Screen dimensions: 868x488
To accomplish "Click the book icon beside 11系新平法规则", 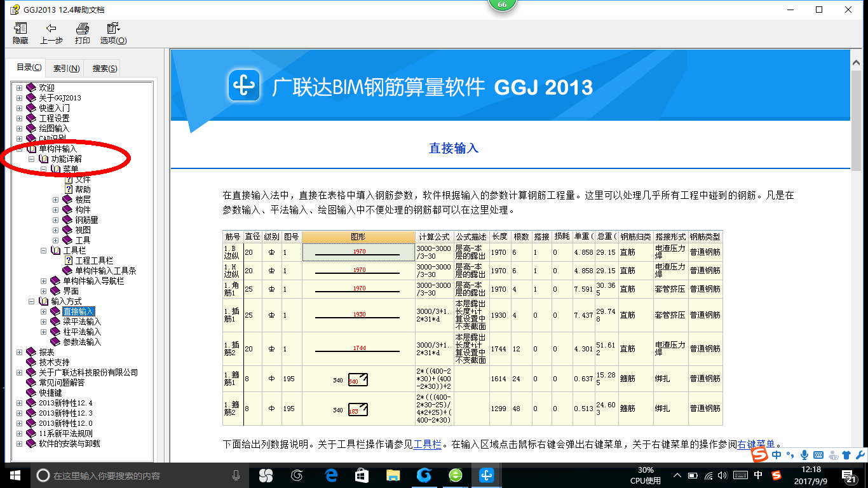I will click(x=32, y=433).
